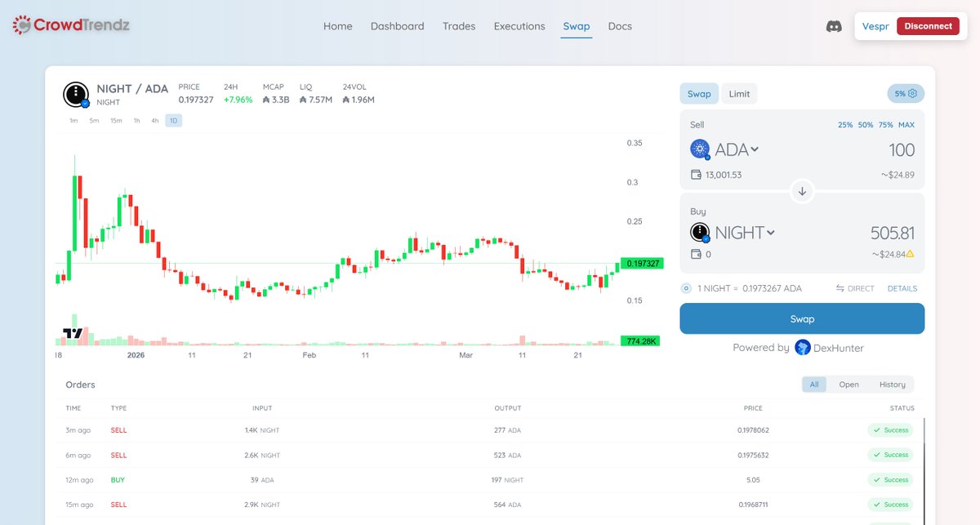
Task: Click the wallet icon next to 13,001.53
Action: point(696,175)
